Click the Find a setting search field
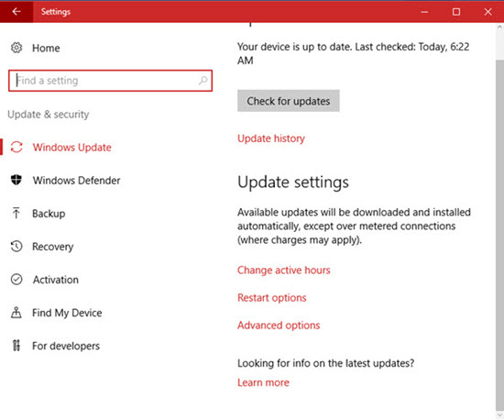The image size is (504, 420). click(x=110, y=81)
